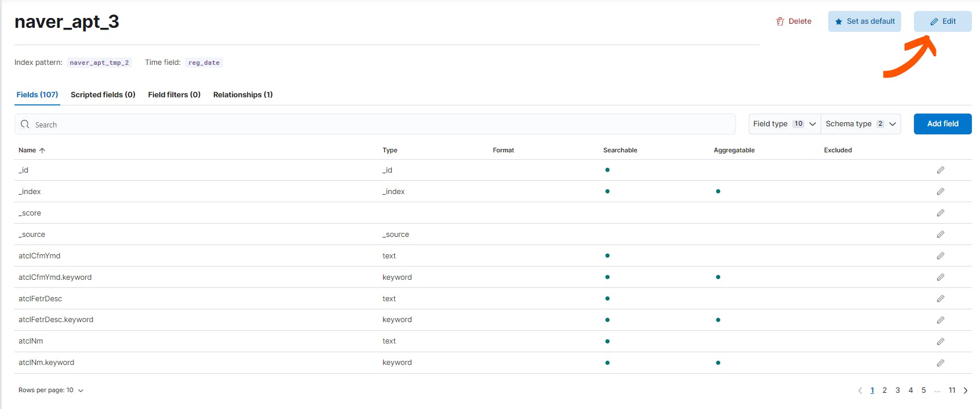Go to page 5 of fields

924,390
